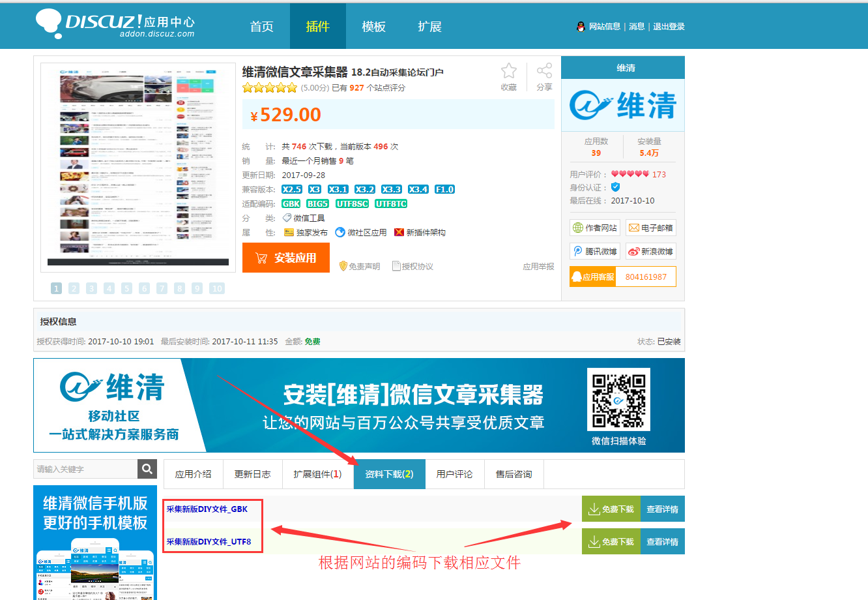The width and height of the screenshot is (868, 600).
Task: Click the X3.4 compatible version tag
Action: pyautogui.click(x=418, y=189)
